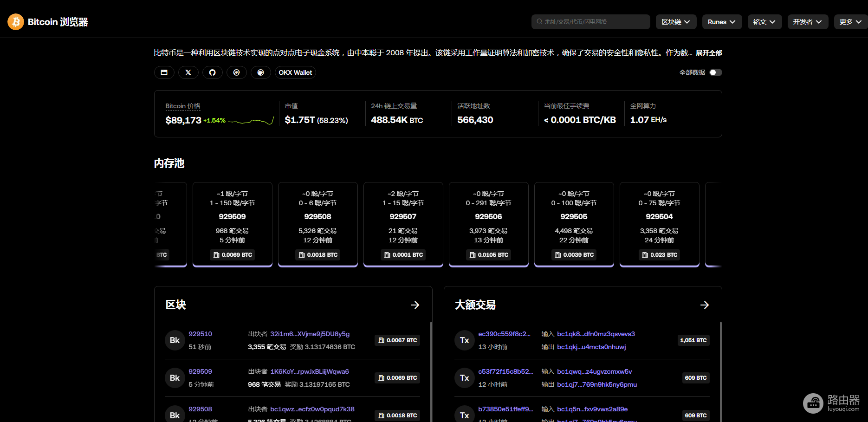Click Tx icon for transaction ec390c559f8c2
Viewport: 868px width, 422px height.
coord(464,340)
